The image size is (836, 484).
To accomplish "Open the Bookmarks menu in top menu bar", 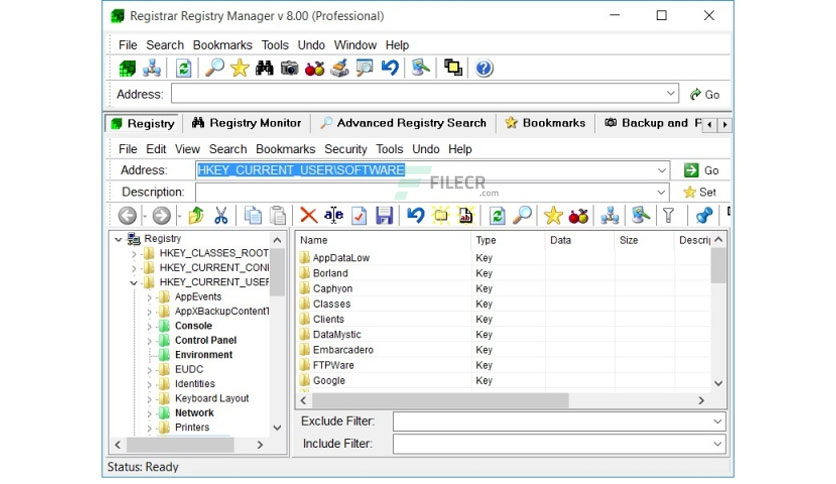I will click(x=222, y=45).
